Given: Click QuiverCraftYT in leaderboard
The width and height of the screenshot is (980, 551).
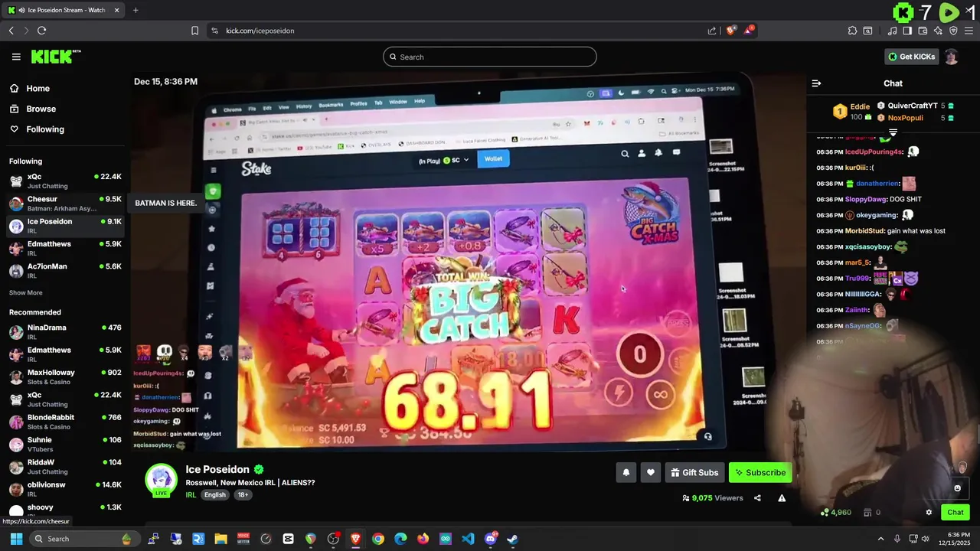Looking at the screenshot, I should [x=913, y=106].
